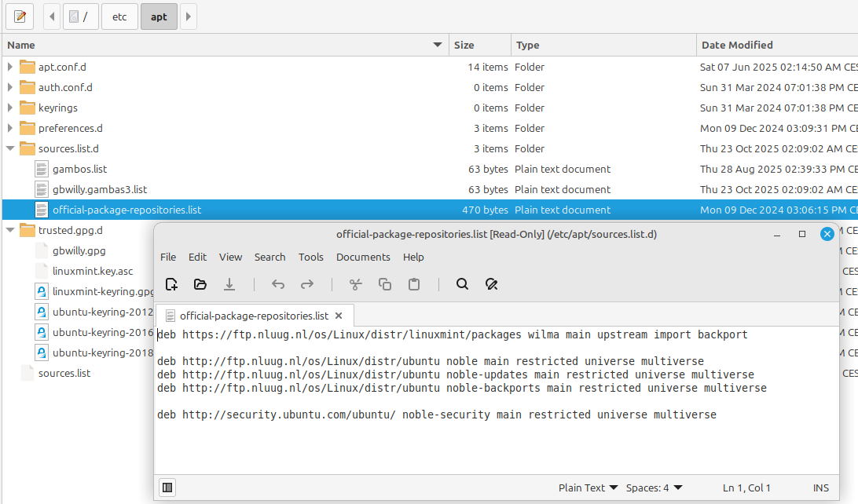
Task: Sort files by Date Modified column
Action: coord(737,45)
